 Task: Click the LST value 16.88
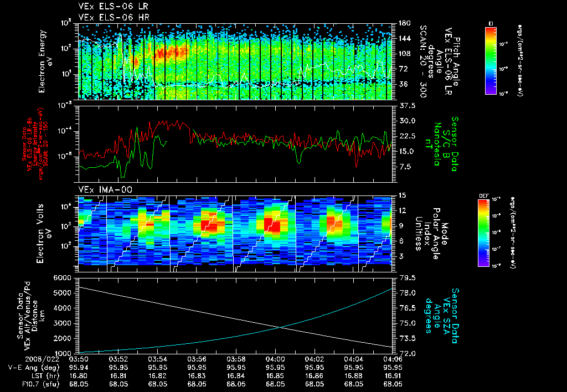pos(354,376)
